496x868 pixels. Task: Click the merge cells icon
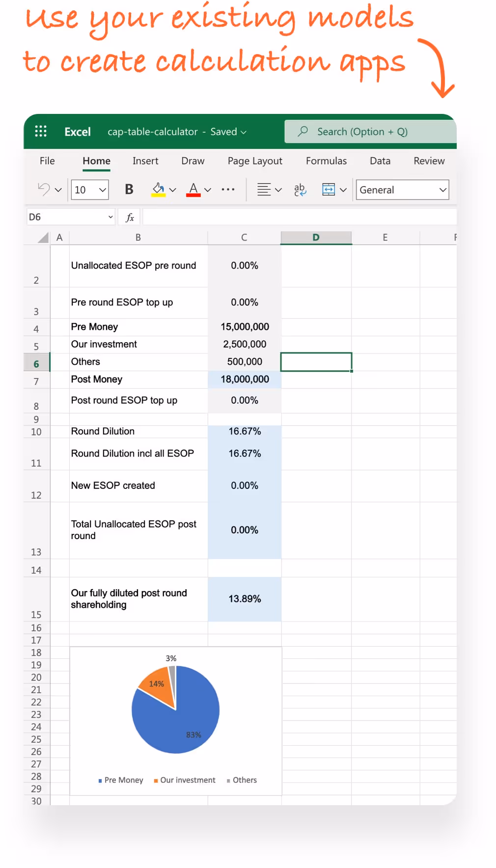[329, 190]
